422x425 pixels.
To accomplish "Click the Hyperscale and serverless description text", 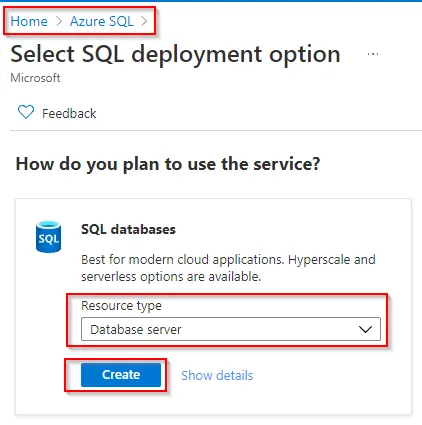I will click(228, 268).
